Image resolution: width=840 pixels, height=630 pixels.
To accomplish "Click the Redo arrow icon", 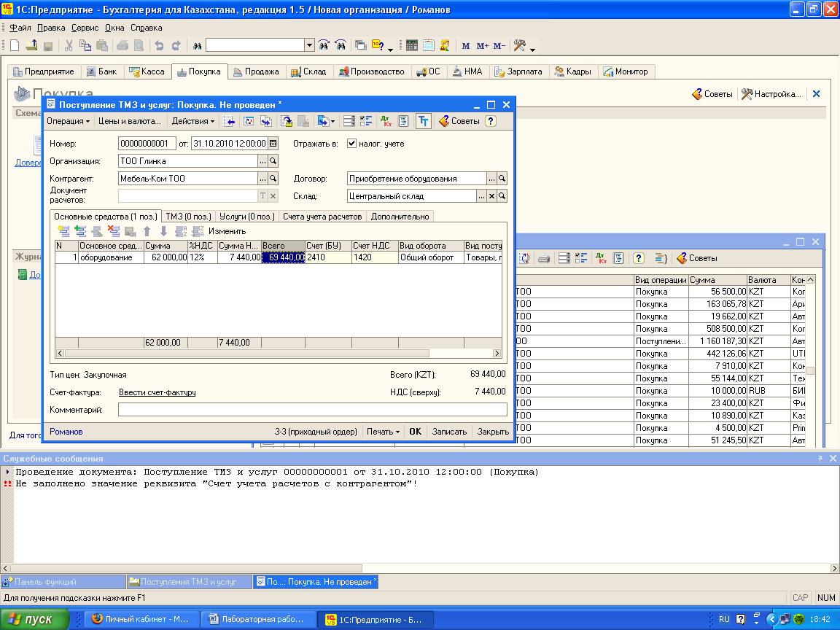I will coord(176,45).
